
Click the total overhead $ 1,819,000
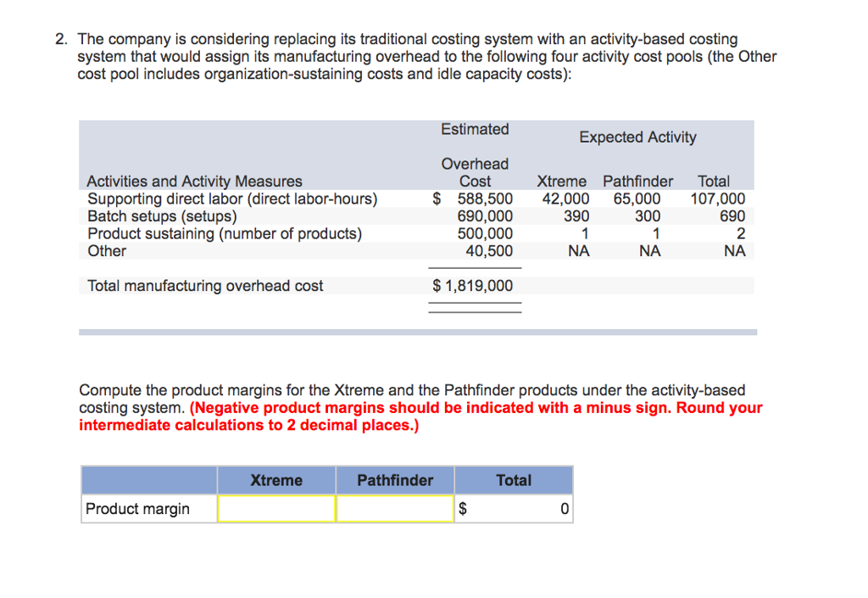click(473, 286)
